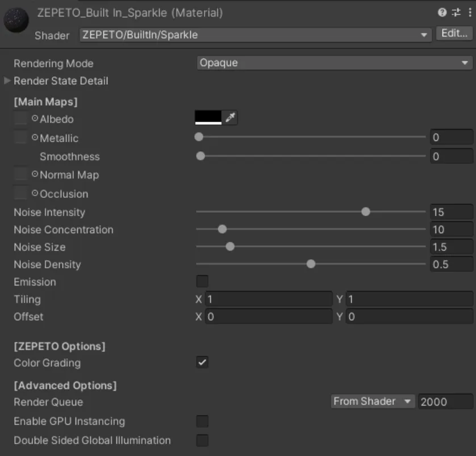Open the material presets icon
476x456 pixels.
click(456, 13)
